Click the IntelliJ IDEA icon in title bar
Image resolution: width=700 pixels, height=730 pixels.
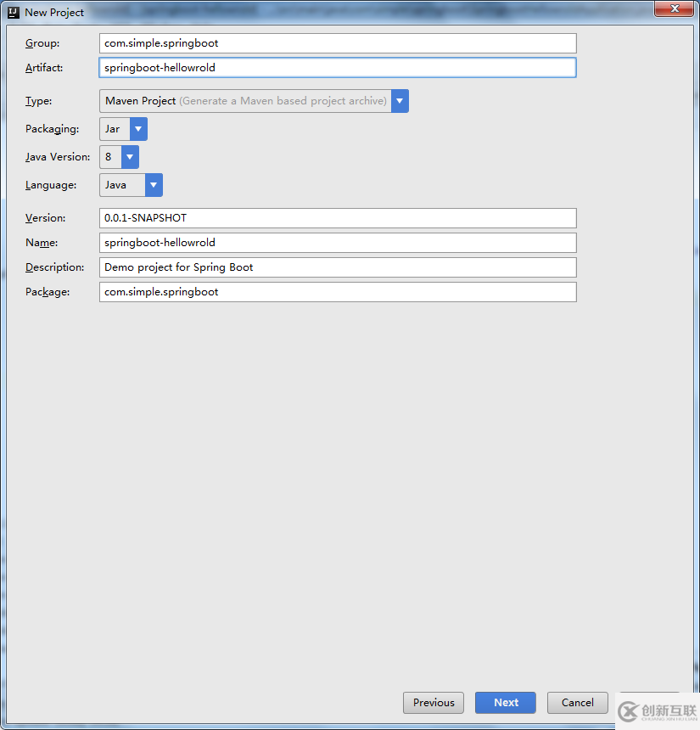pos(14,13)
